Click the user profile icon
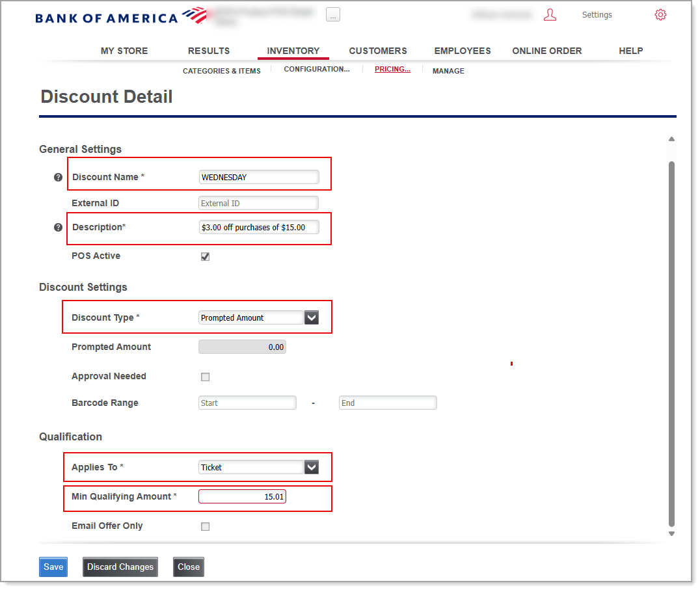 pyautogui.click(x=550, y=14)
